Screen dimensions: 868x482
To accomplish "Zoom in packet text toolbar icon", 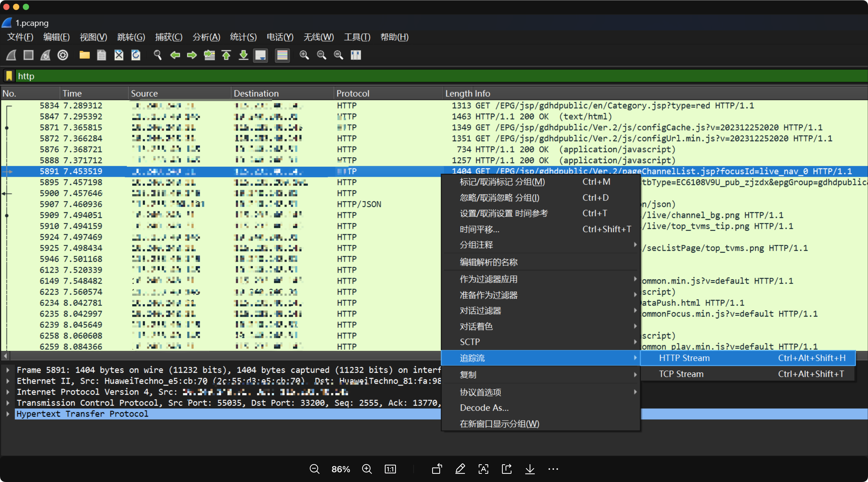I will click(304, 55).
